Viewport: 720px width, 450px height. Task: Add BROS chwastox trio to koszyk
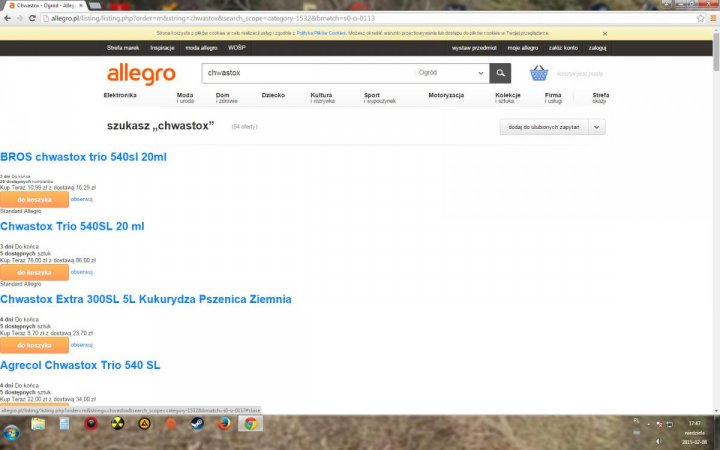(34, 199)
